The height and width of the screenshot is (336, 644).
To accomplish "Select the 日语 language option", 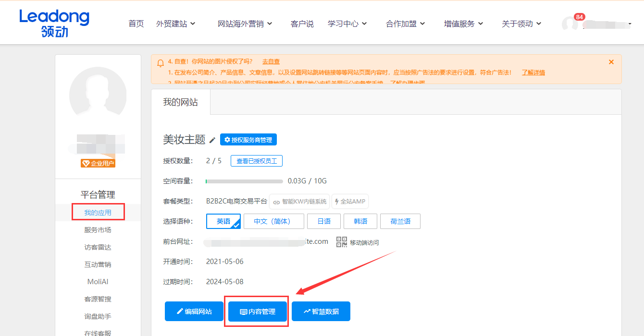I will tap(323, 221).
